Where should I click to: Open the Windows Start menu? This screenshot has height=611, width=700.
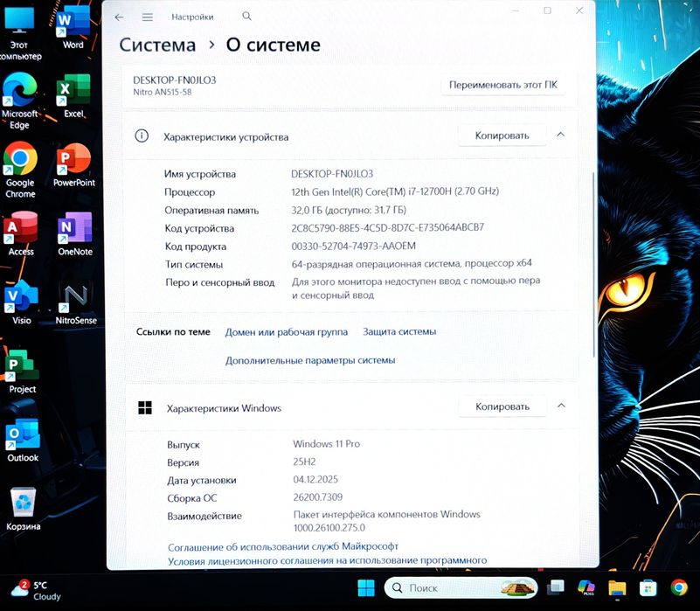366,587
